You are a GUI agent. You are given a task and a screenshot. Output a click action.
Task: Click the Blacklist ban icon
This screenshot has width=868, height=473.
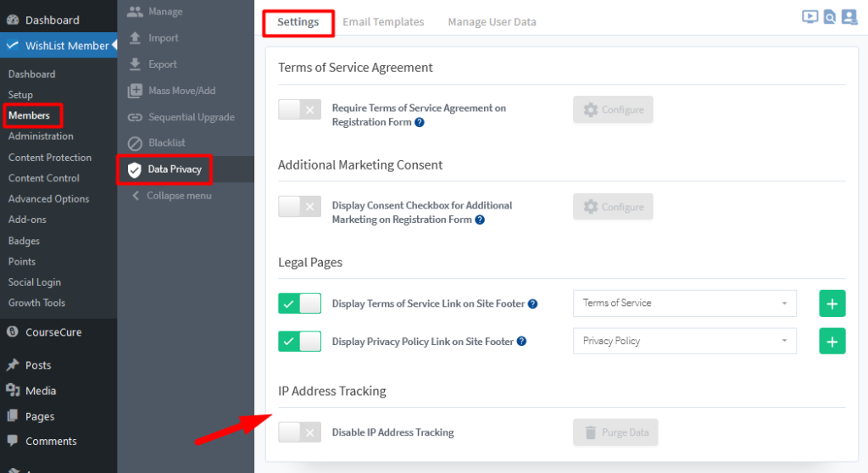pos(135,143)
